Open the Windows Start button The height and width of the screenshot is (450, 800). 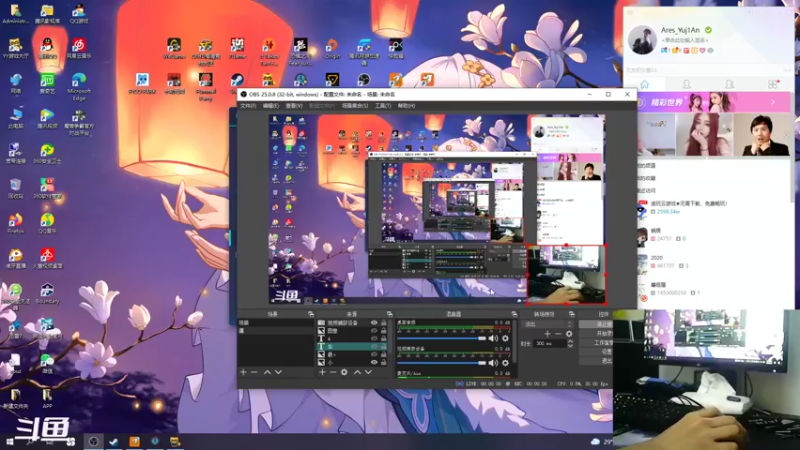(9, 441)
